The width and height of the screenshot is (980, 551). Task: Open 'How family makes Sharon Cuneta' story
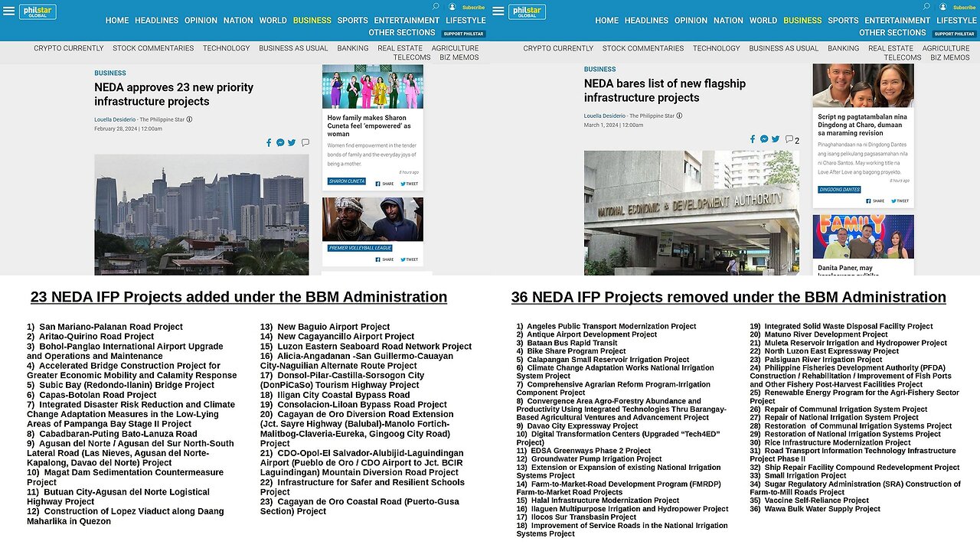coord(369,126)
